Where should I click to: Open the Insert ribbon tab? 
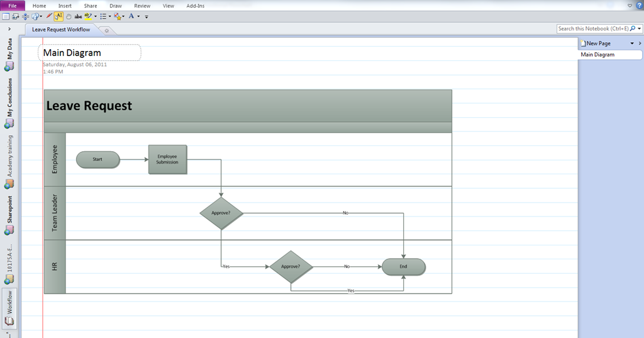[65, 6]
